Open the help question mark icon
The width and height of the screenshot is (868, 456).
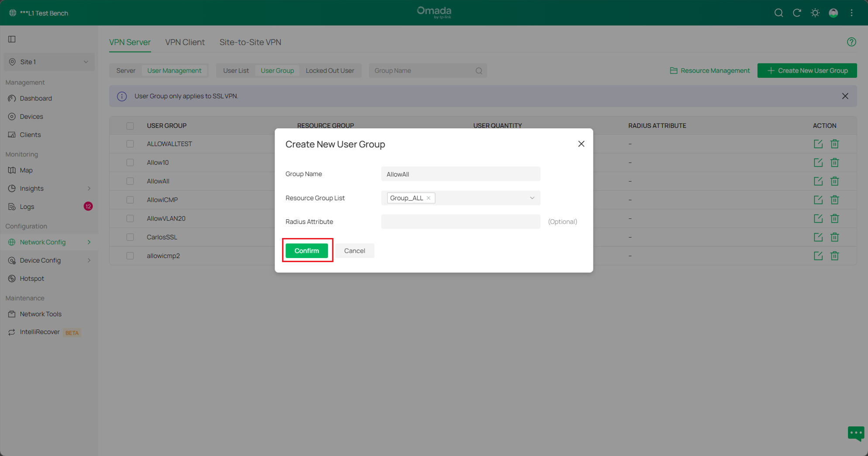click(851, 42)
